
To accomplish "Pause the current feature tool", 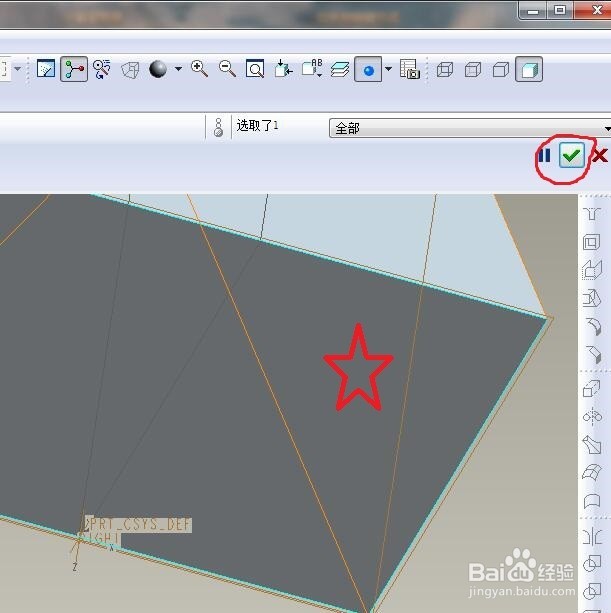I will coord(544,156).
